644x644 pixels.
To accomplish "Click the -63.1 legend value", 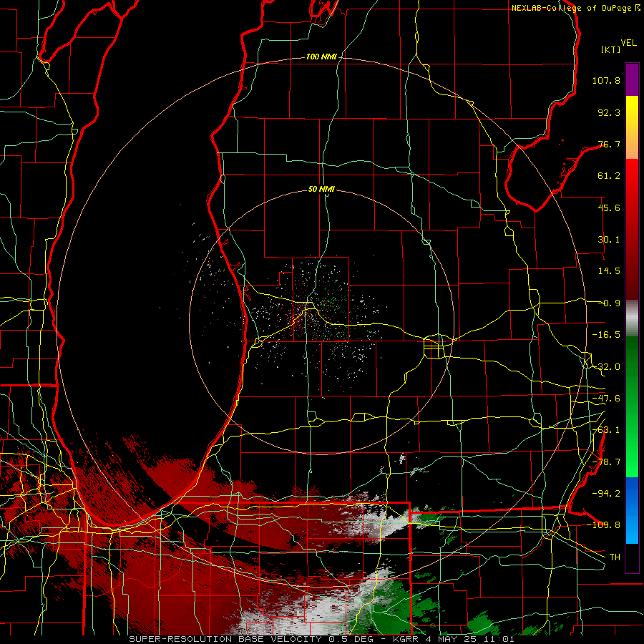I will tap(606, 430).
